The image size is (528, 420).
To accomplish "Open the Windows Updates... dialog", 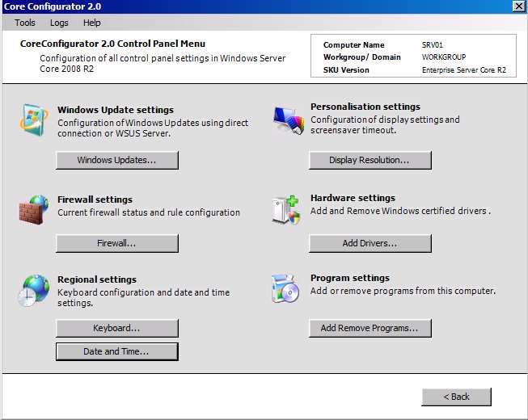I will (x=117, y=160).
